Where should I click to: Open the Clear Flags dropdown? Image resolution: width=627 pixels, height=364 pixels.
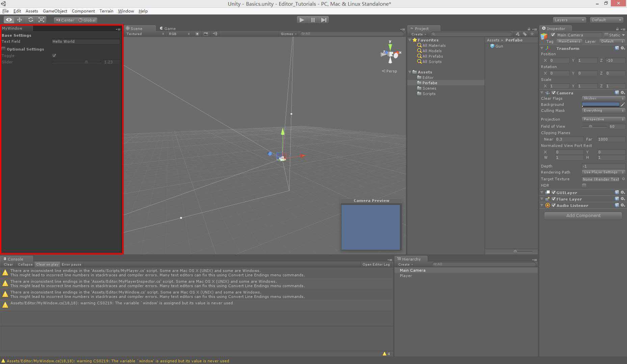click(603, 98)
